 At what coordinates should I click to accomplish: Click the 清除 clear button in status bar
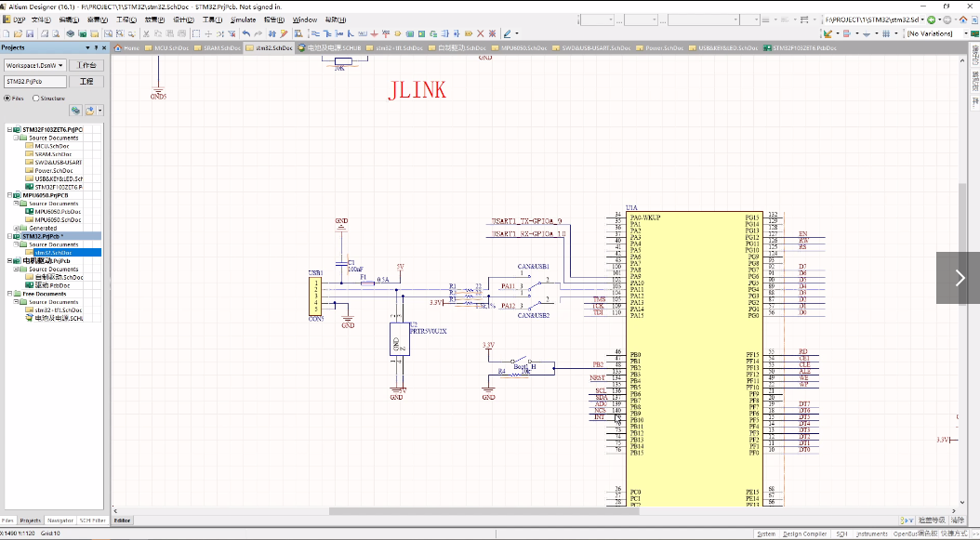point(957,520)
